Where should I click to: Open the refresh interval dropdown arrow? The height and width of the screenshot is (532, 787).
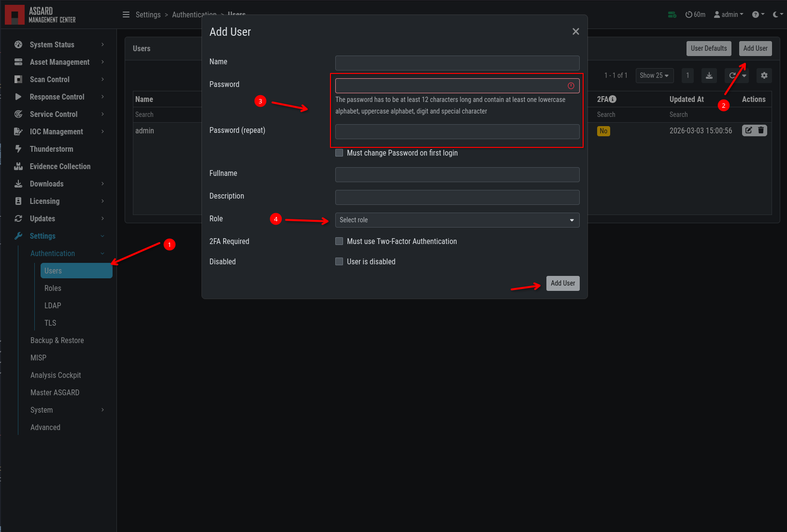coord(744,75)
